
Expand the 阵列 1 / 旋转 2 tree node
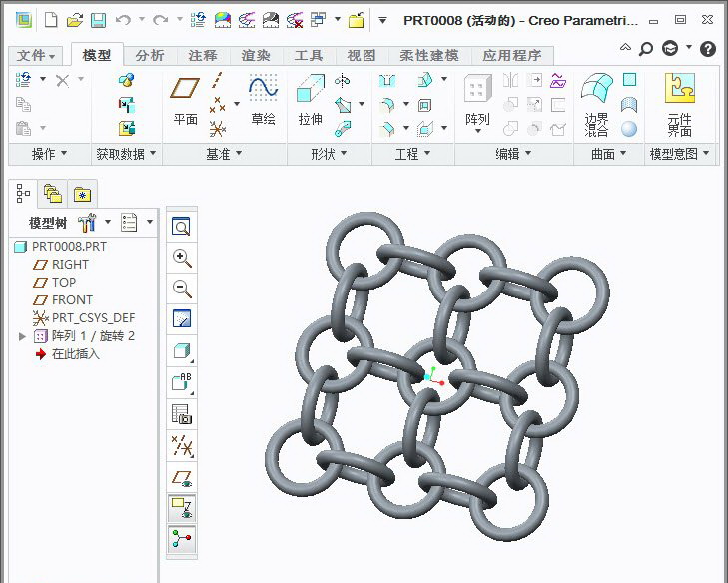point(23,336)
